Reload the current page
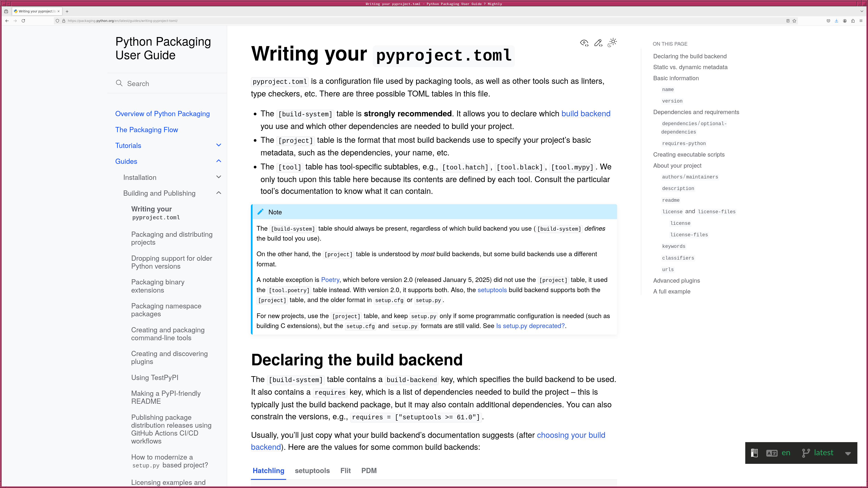868x488 pixels. click(x=23, y=21)
